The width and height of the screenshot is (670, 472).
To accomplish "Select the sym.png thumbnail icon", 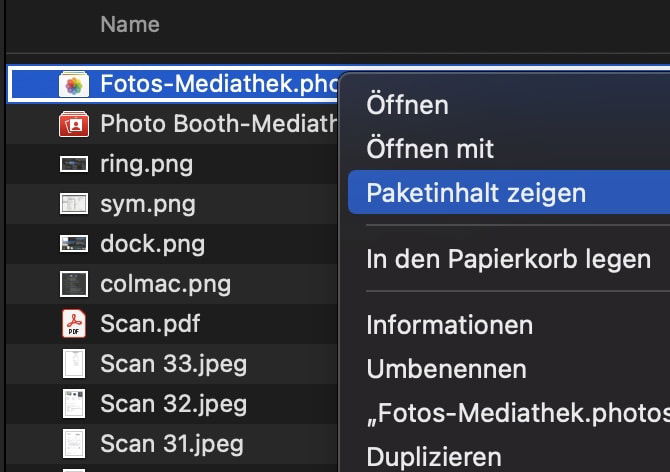I will point(74,204).
